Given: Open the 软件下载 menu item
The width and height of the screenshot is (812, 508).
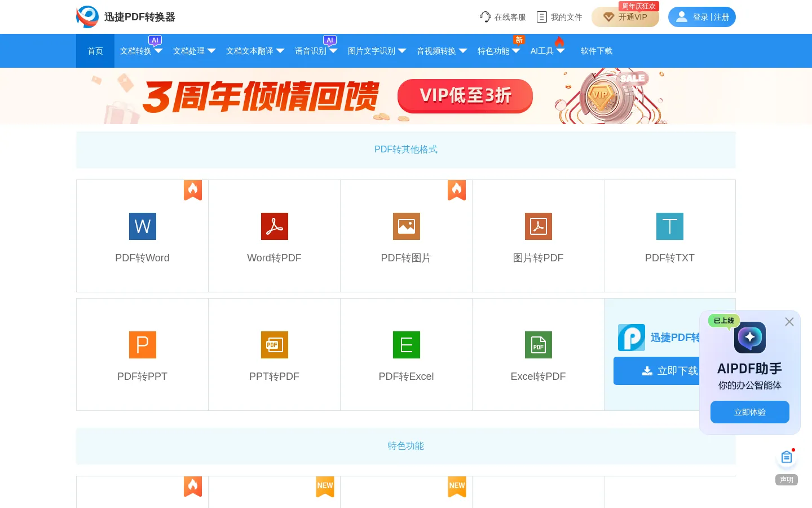Looking at the screenshot, I should [x=597, y=51].
